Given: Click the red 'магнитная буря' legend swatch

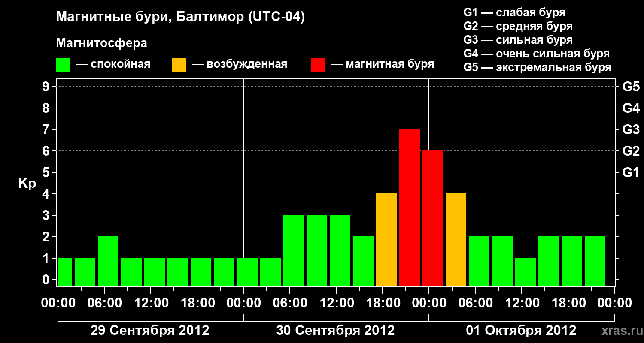Looking at the screenshot, I should click(x=318, y=65).
